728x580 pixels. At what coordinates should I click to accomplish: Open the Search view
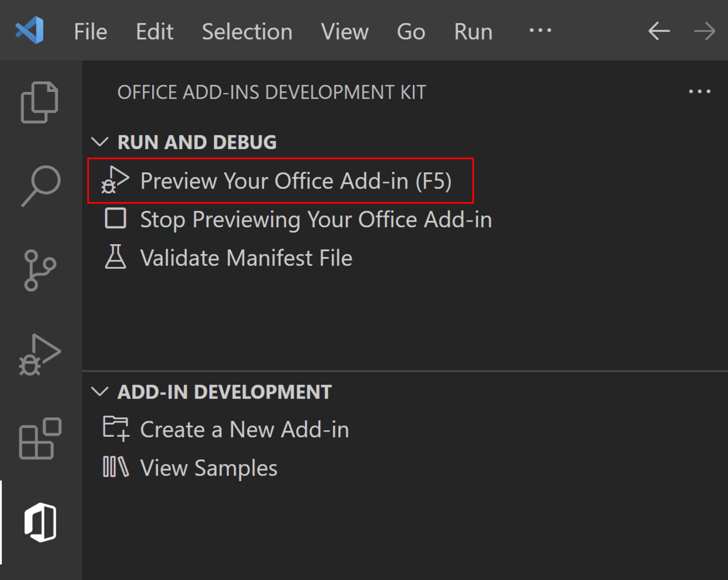40,185
